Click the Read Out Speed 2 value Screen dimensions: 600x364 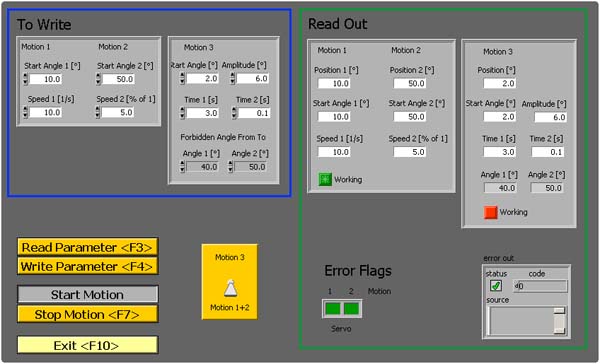[x=409, y=152]
